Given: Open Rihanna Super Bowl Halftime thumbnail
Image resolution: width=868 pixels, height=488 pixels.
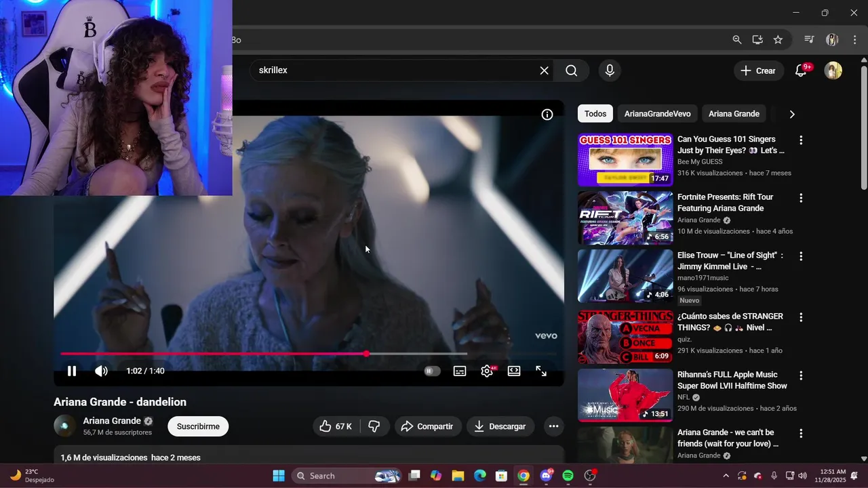Looking at the screenshot, I should click(x=625, y=395).
